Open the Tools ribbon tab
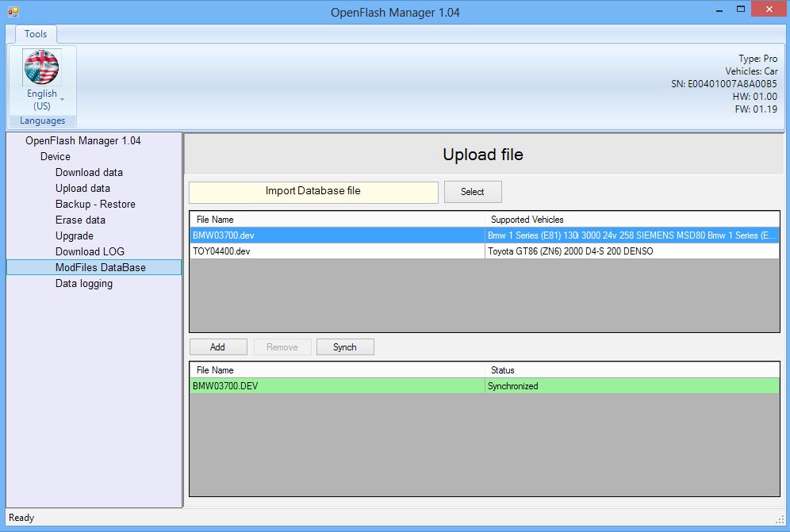The image size is (790, 532). (x=36, y=34)
